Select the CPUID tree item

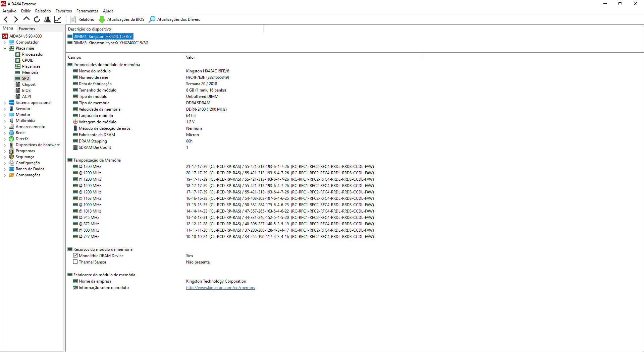pos(28,60)
